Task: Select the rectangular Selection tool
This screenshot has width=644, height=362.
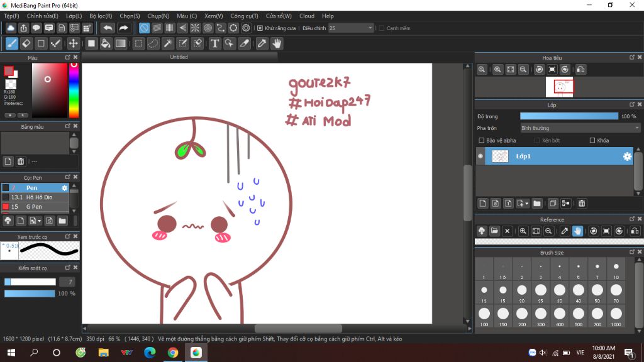Action: pos(139,43)
